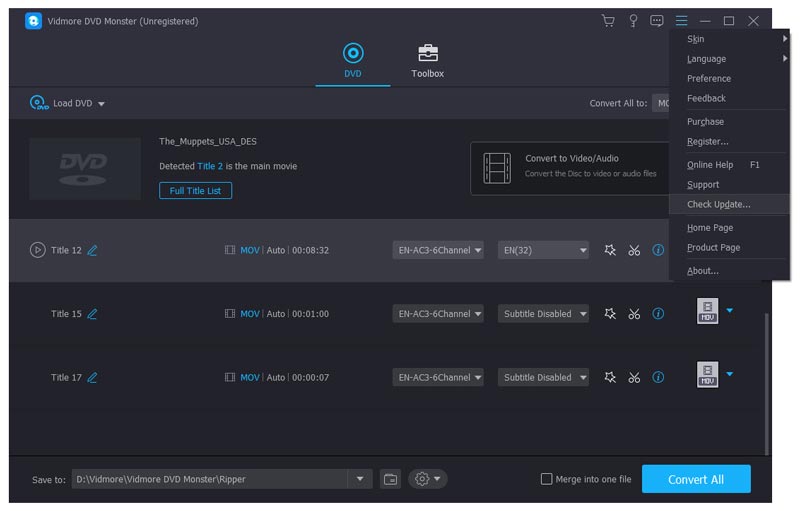Select Check Update... menu entry
The height and width of the screenshot is (511, 800).
[730, 204]
